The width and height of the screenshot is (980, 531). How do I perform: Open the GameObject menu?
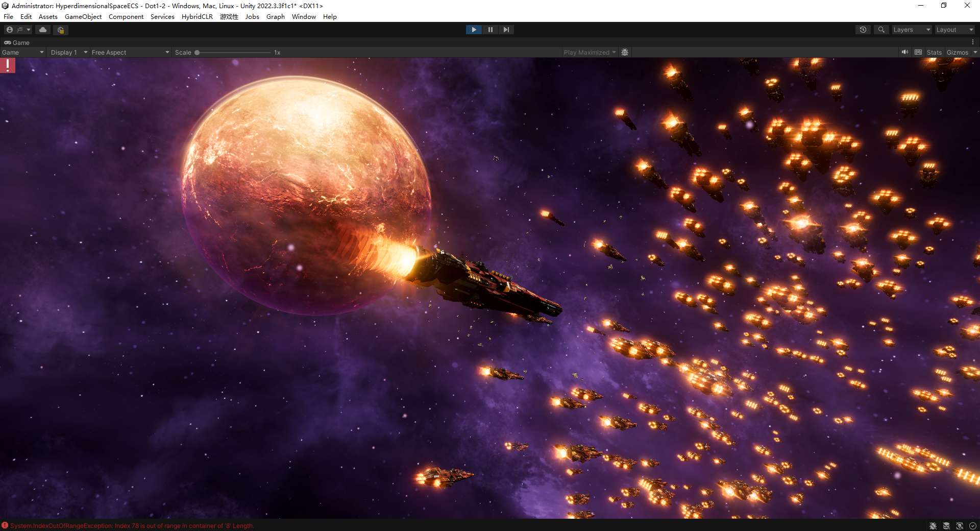click(83, 17)
